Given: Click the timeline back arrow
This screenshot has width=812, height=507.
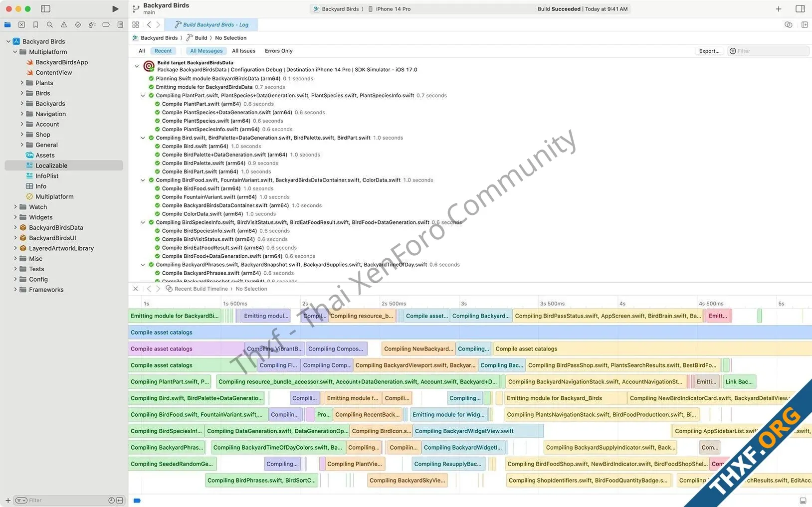Looking at the screenshot, I should [149, 289].
